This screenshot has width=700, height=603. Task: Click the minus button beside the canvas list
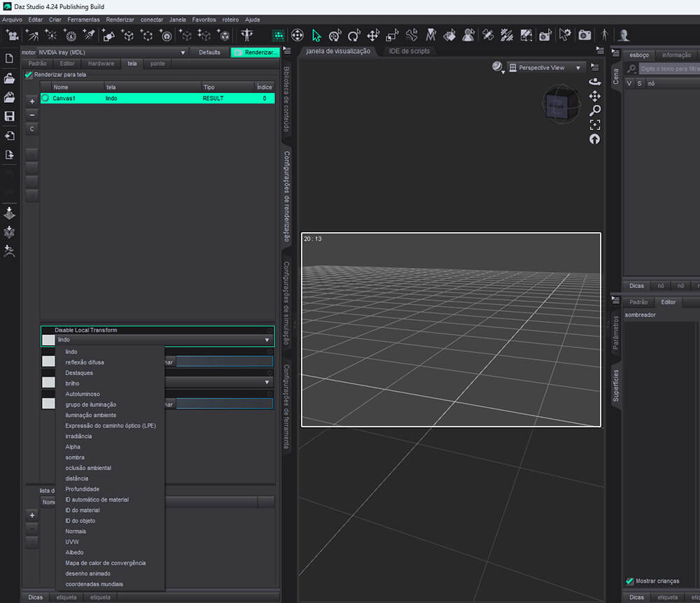click(31, 115)
